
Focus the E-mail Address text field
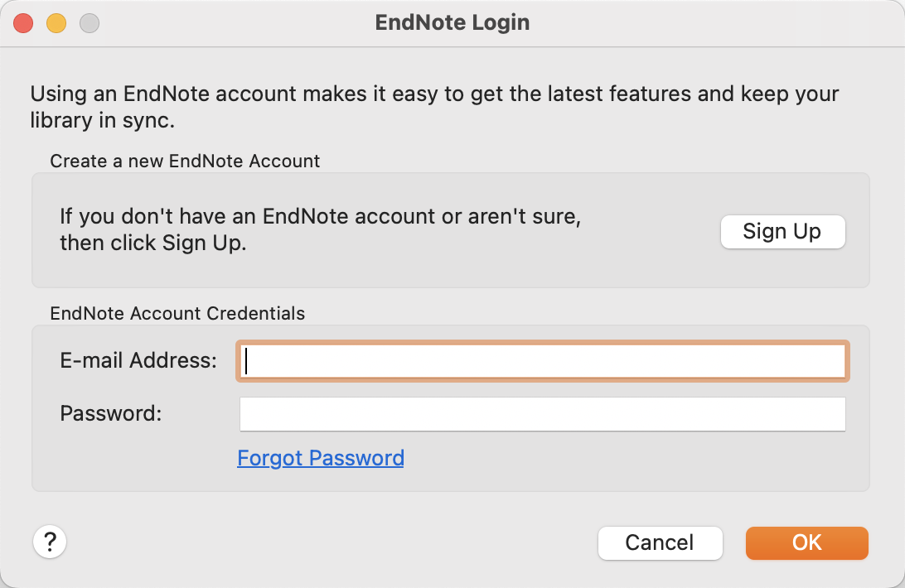tap(543, 361)
